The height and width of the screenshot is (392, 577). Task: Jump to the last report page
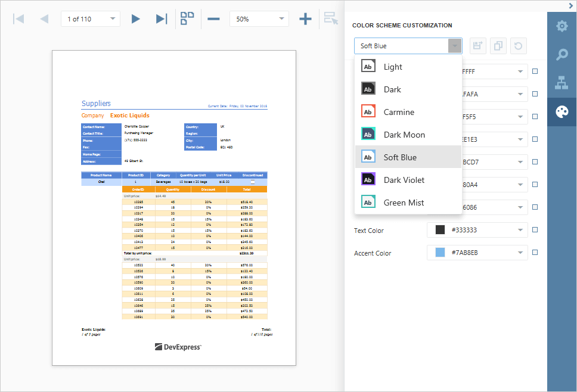161,19
